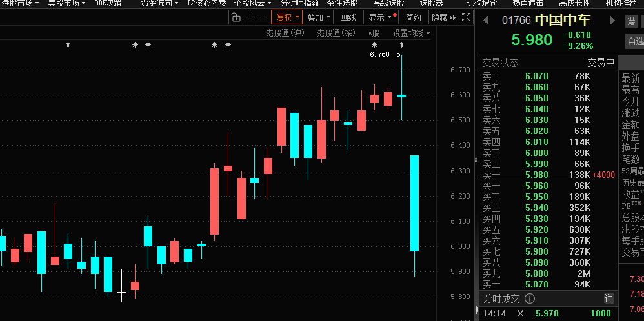Click info icon beside 分时成交

[x=530, y=298]
